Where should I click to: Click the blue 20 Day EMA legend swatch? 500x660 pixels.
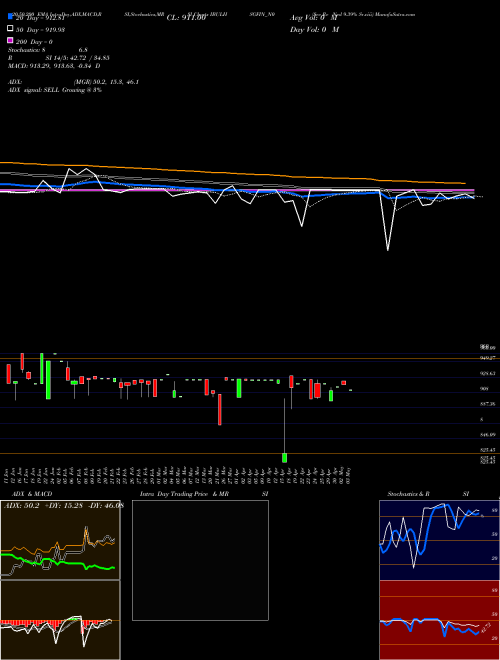pyautogui.click(x=11, y=17)
